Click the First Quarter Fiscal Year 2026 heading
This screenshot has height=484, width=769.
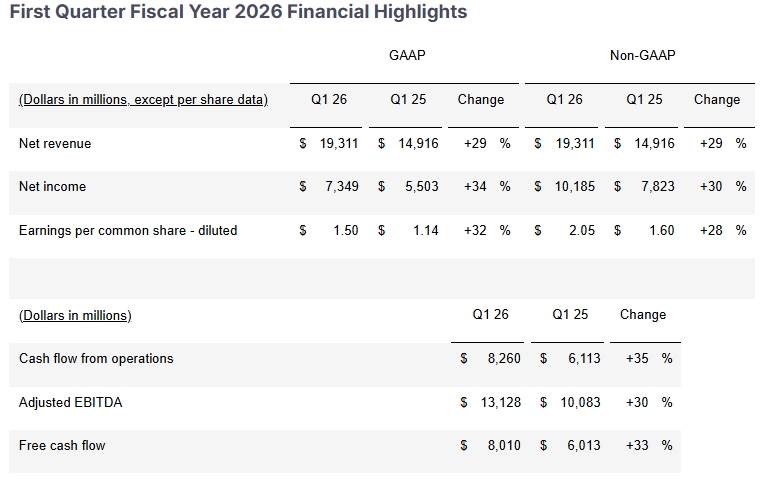pyautogui.click(x=237, y=13)
